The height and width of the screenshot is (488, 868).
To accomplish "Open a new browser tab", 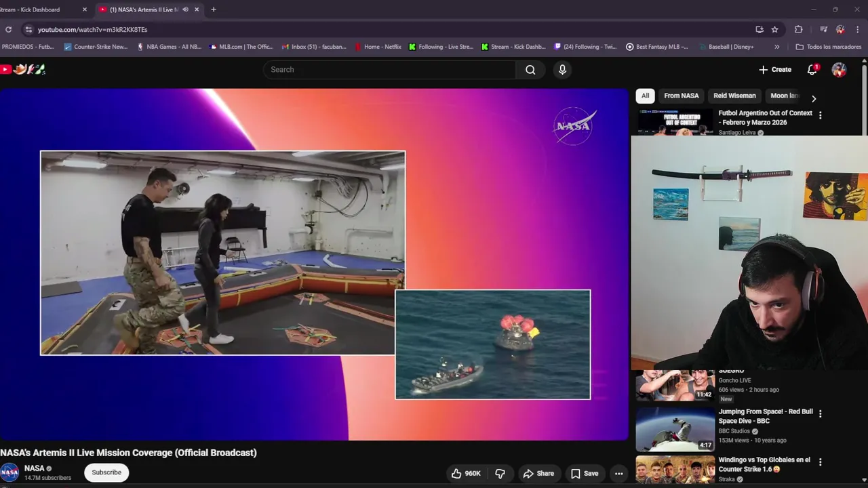I will 214,9.
